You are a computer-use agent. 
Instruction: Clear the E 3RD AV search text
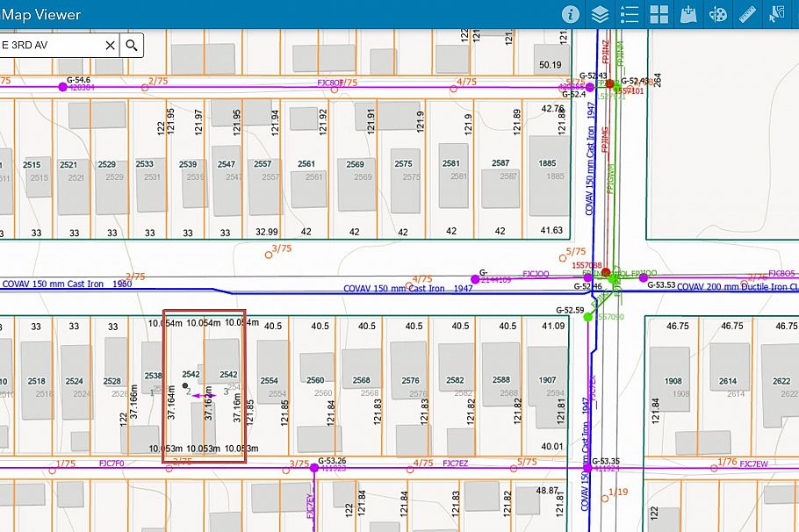click(x=110, y=46)
